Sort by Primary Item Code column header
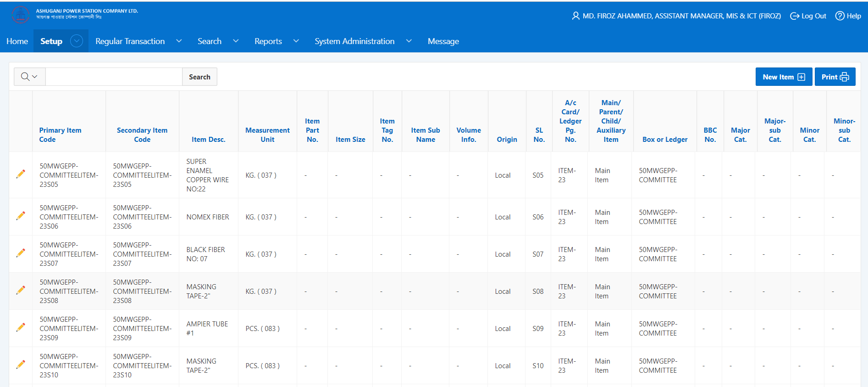Viewport: 868px width, 387px height. [60, 135]
